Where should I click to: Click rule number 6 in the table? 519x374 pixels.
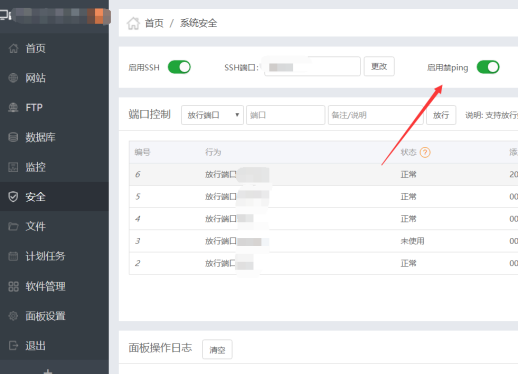click(x=138, y=174)
